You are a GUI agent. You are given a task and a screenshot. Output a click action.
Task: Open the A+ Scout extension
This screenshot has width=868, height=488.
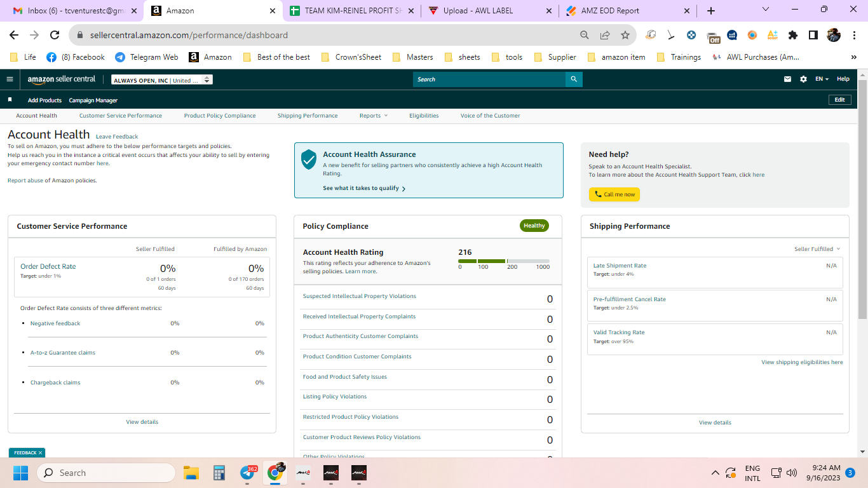(x=773, y=35)
